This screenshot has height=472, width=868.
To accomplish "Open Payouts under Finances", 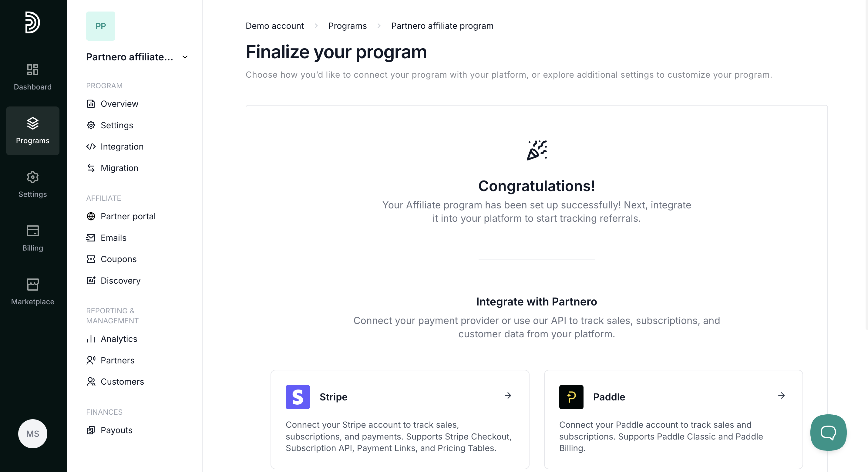I will tap(116, 430).
